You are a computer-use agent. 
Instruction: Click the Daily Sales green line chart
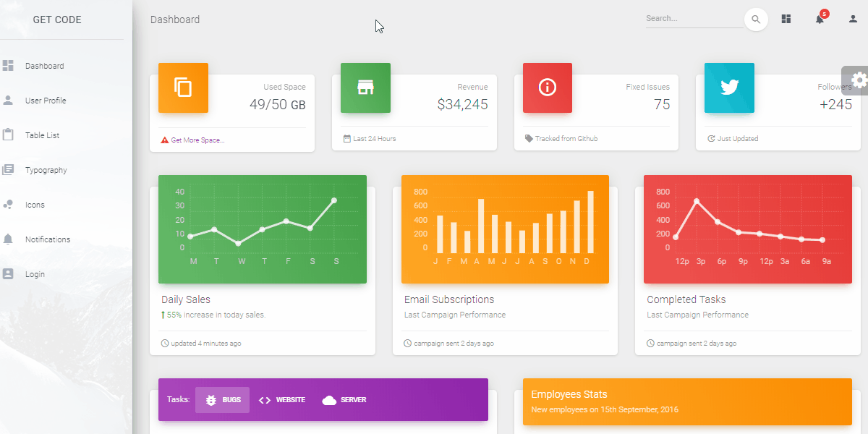(263, 229)
